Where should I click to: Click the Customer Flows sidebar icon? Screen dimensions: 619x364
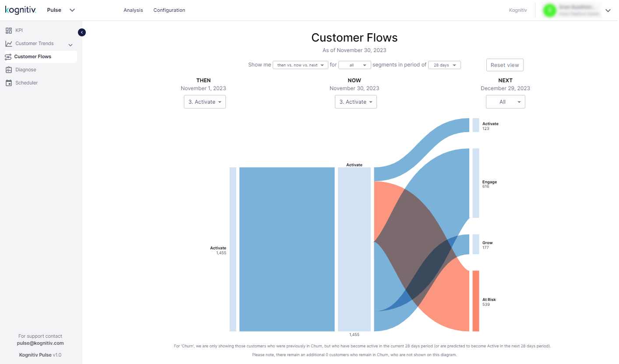[8, 57]
